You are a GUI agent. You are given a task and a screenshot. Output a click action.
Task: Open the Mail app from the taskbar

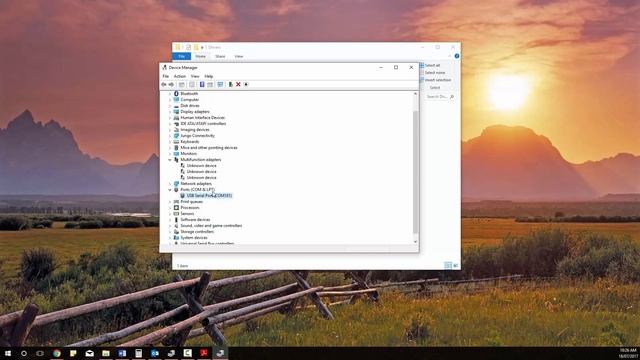(x=89, y=353)
